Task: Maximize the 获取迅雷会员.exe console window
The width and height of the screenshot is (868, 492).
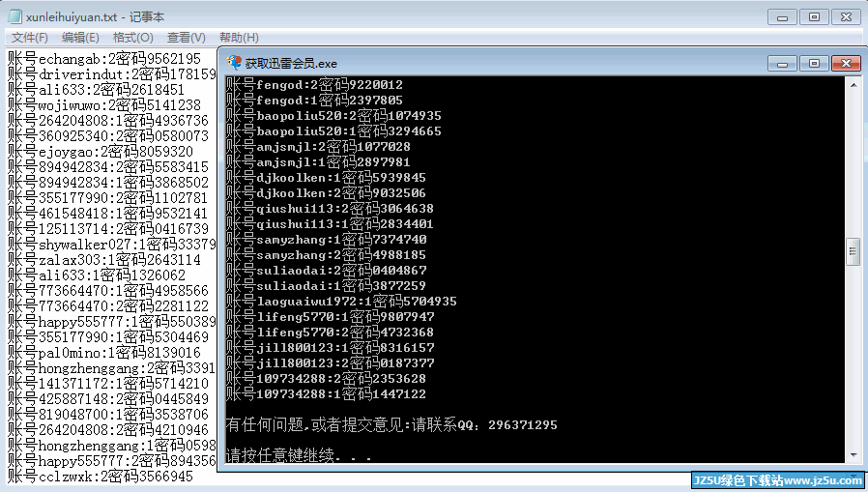Action: (x=814, y=64)
